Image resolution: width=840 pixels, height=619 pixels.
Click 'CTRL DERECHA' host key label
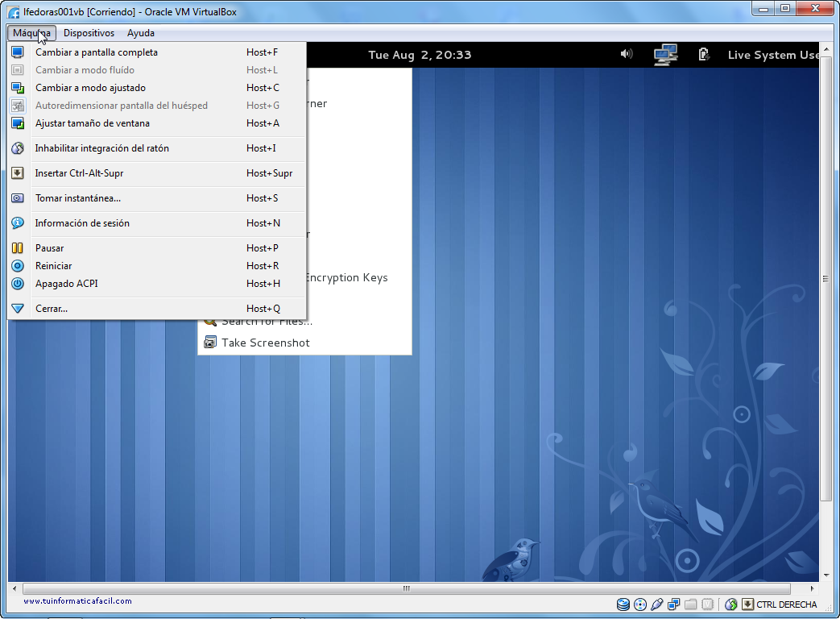pos(786,604)
